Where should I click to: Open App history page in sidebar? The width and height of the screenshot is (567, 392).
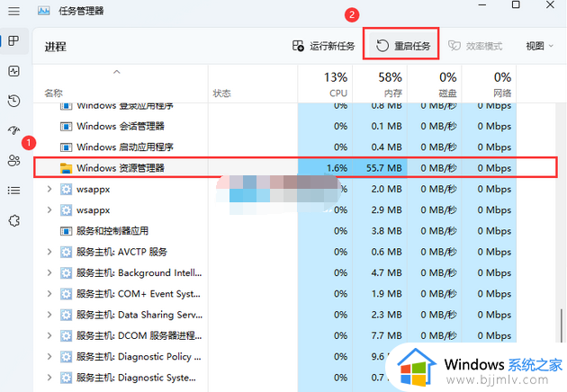pos(13,101)
